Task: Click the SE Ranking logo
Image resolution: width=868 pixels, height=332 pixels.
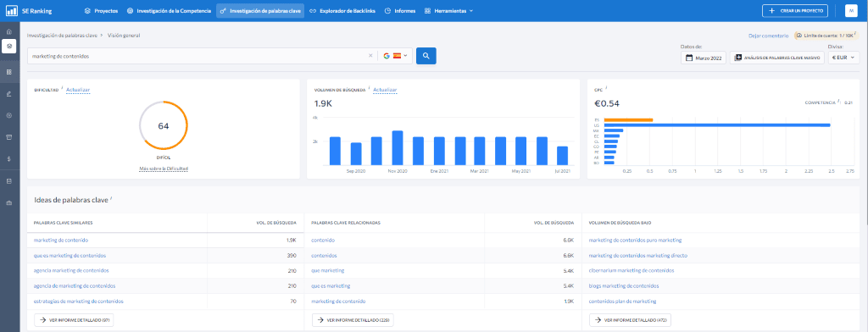Action: click(x=29, y=10)
